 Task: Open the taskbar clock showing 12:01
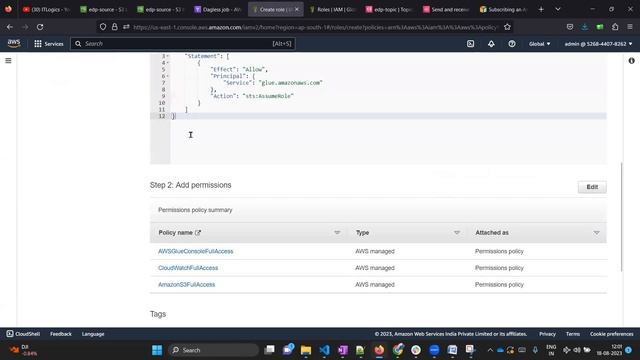pos(609,350)
